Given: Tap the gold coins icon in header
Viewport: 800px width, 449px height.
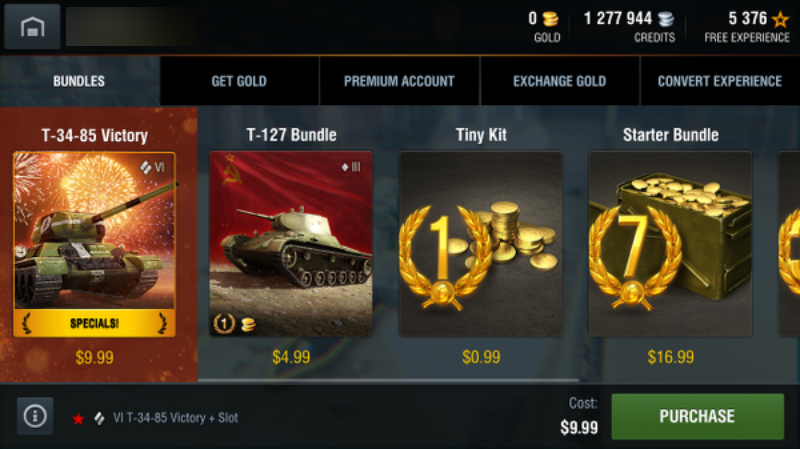Looking at the screenshot, I should click(x=550, y=19).
